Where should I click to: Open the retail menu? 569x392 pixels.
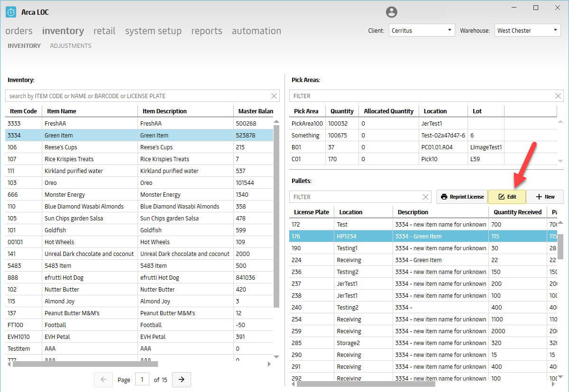104,31
